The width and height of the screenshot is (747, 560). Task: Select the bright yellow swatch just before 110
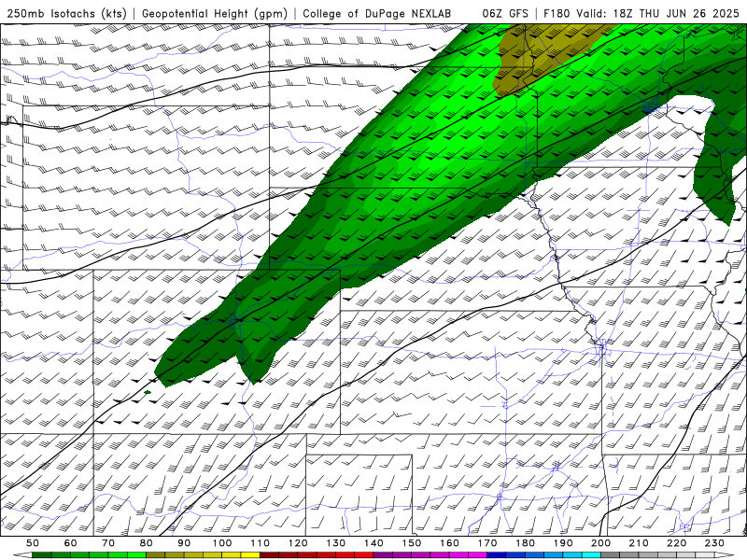click(250, 554)
